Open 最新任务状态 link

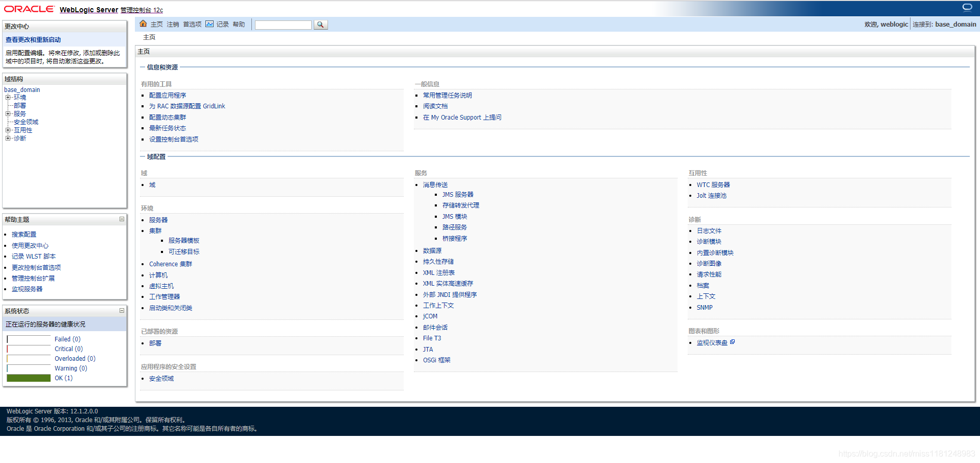pos(168,128)
